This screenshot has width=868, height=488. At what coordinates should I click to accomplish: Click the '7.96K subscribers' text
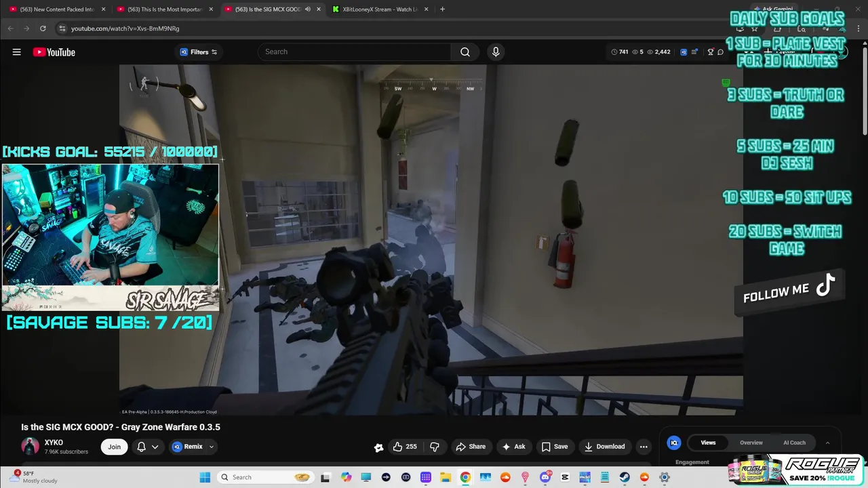click(x=66, y=452)
